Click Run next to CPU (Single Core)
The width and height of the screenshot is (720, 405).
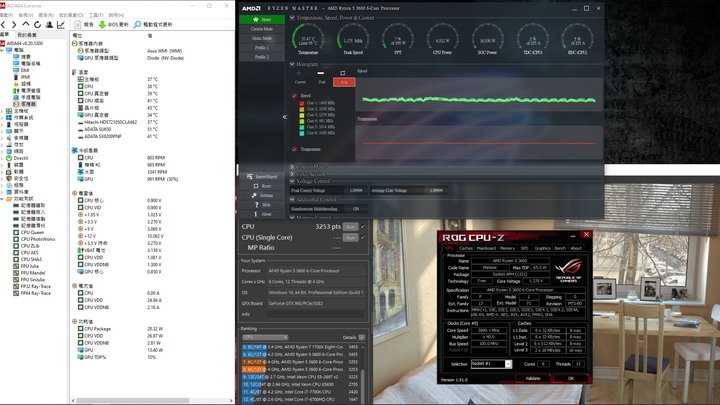pos(350,238)
